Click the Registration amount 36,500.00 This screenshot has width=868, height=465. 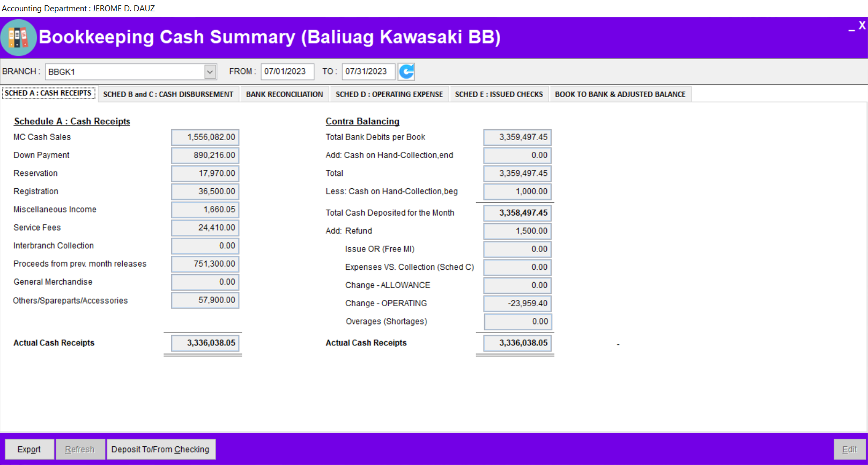click(x=205, y=191)
